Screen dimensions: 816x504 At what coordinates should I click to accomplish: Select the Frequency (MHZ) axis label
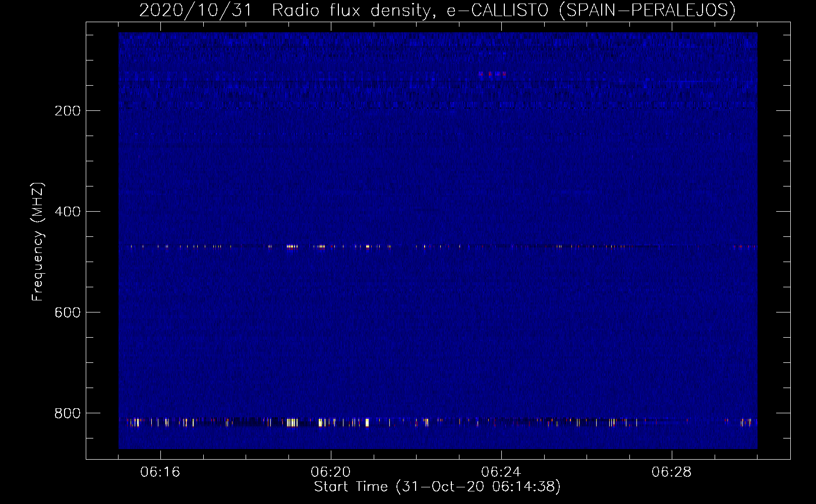point(38,242)
